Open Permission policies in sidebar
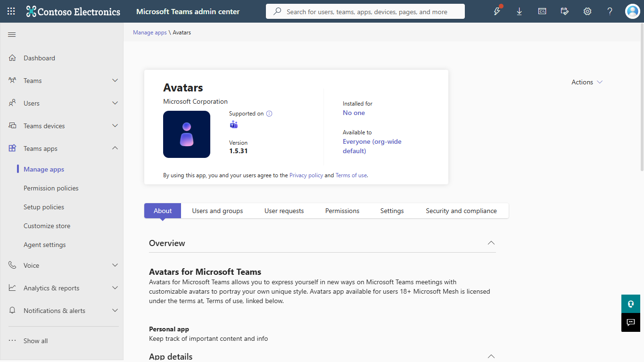Viewport: 644px width, 362px height. tap(51, 188)
